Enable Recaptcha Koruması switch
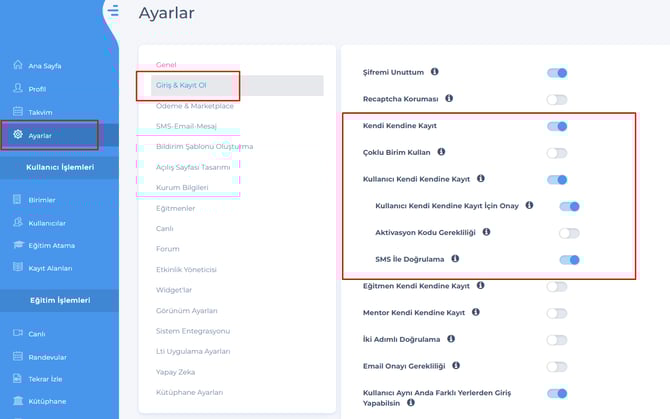670x419 pixels. click(557, 99)
